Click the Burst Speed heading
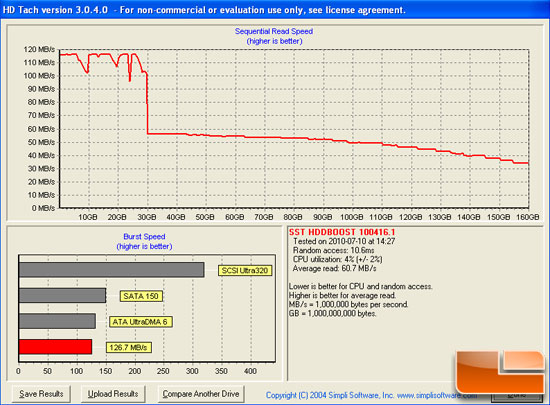The image size is (550, 405). 144,237
